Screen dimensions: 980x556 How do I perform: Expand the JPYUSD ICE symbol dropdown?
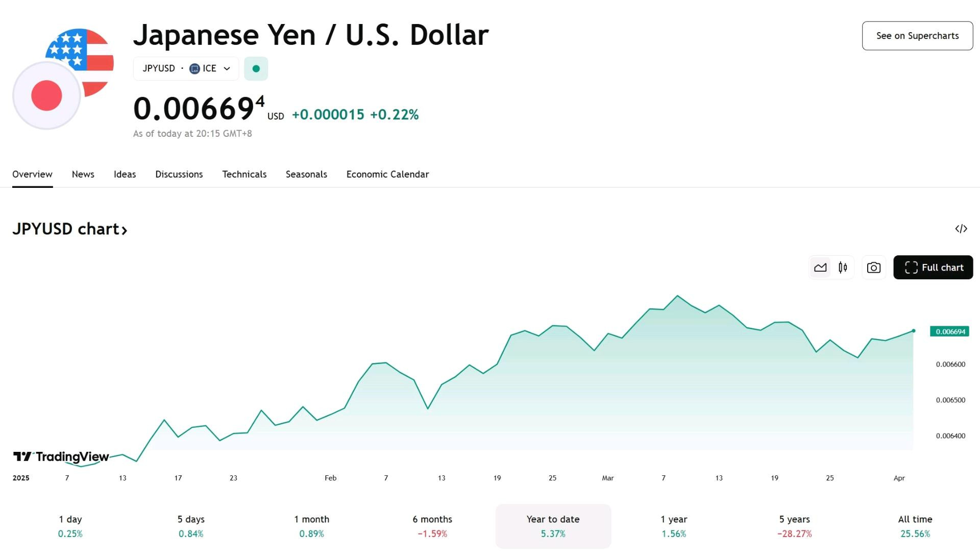click(186, 68)
